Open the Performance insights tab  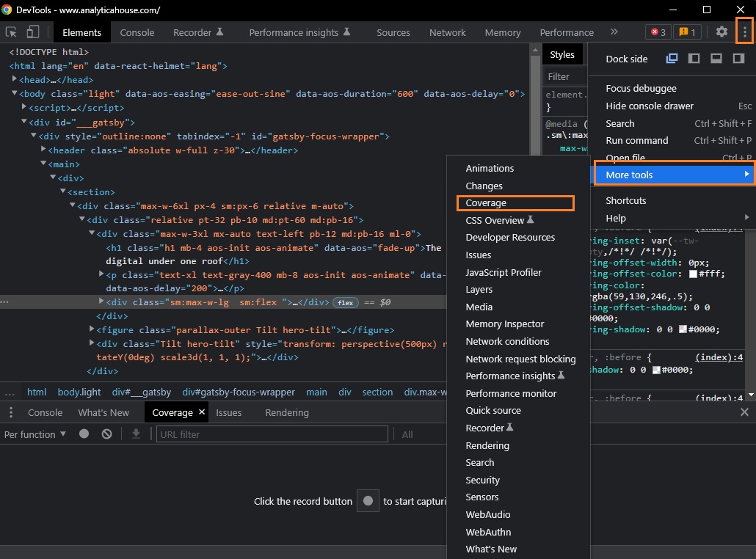point(299,32)
